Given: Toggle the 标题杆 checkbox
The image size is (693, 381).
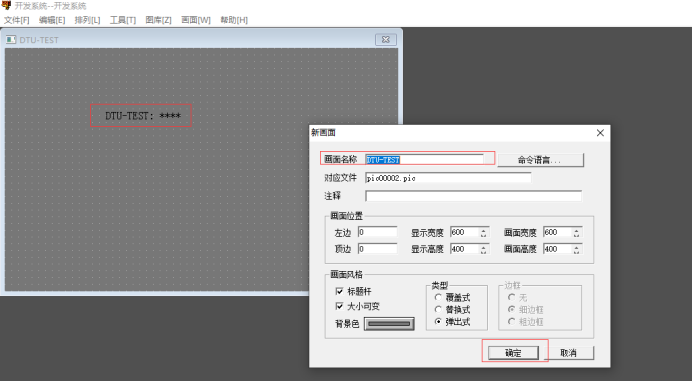Looking at the screenshot, I should coord(339,291).
